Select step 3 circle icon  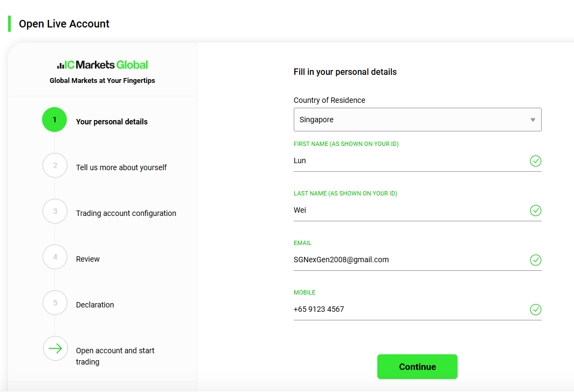(x=55, y=211)
